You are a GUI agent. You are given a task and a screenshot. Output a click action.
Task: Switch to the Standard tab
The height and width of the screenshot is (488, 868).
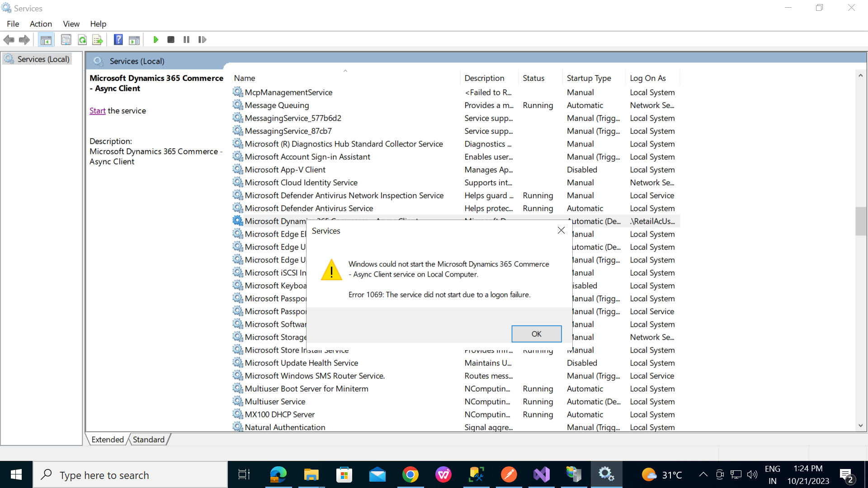[x=149, y=439]
